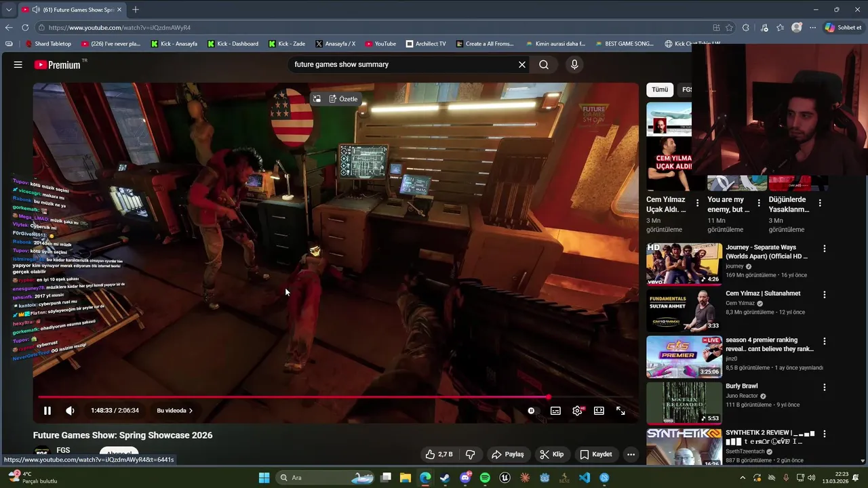Viewport: 868px width, 488px height.
Task: Open BEST GAME SONG bookmark
Action: [x=625, y=43]
